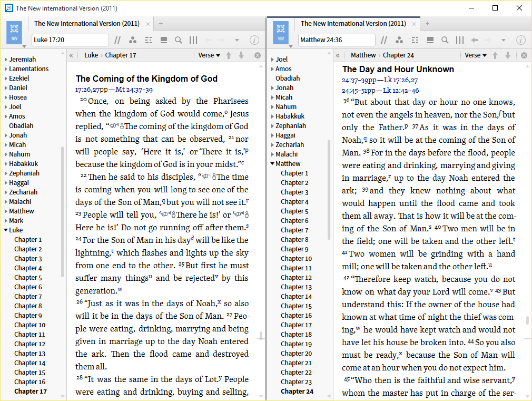
Task: Collapse Luke in left contents tree
Action: coord(6,230)
